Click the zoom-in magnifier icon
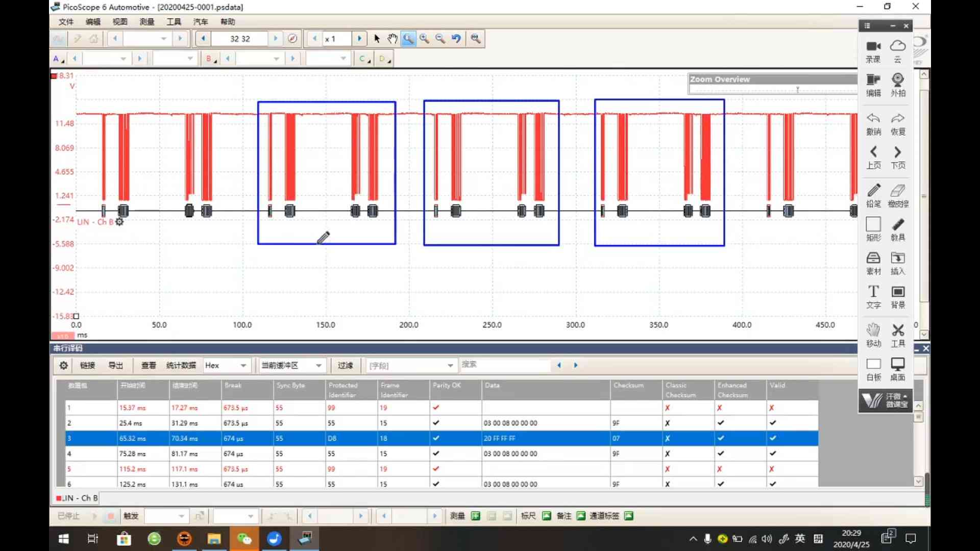980x551 pixels. [x=424, y=39]
